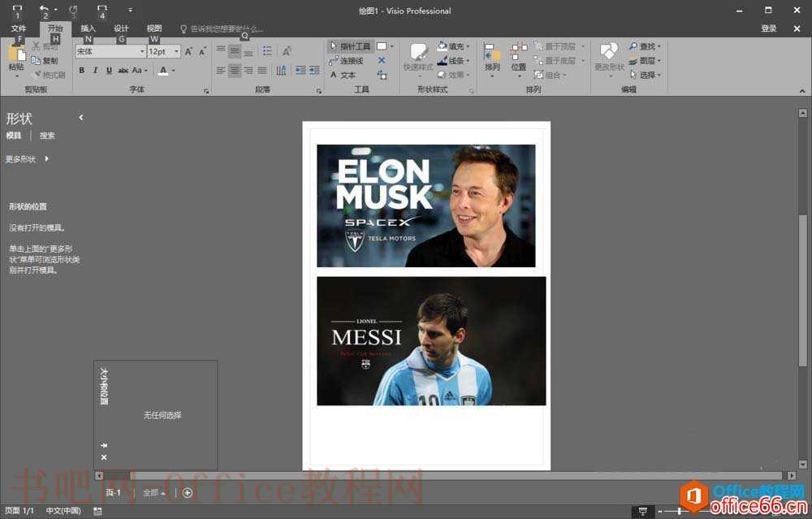Viewport: 812px width, 519px height.
Task: Decrease font size with the smaller A icon
Action: click(x=202, y=51)
